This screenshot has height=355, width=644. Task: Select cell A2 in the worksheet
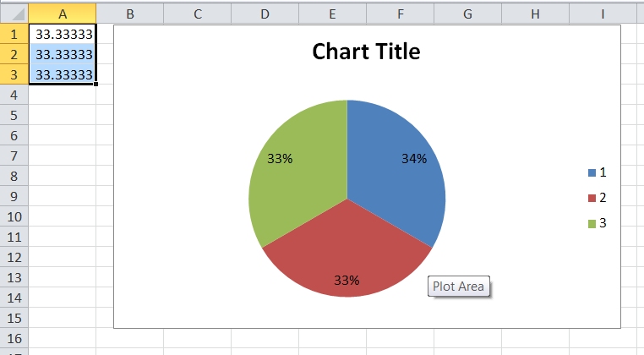click(63, 54)
